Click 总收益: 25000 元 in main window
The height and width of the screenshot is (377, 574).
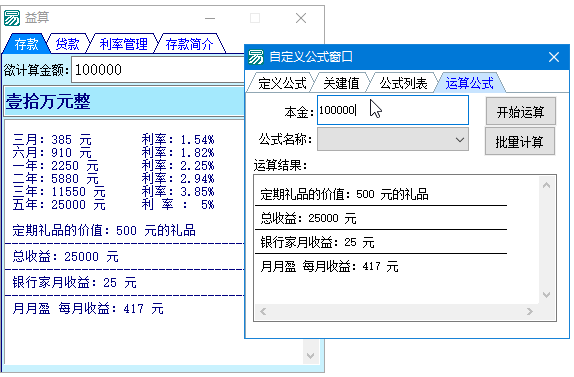click(66, 257)
